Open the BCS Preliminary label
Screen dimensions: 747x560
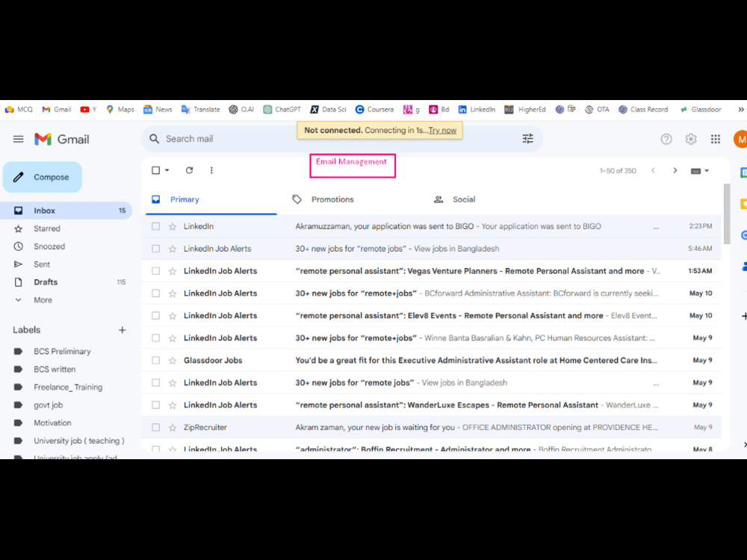coord(62,352)
